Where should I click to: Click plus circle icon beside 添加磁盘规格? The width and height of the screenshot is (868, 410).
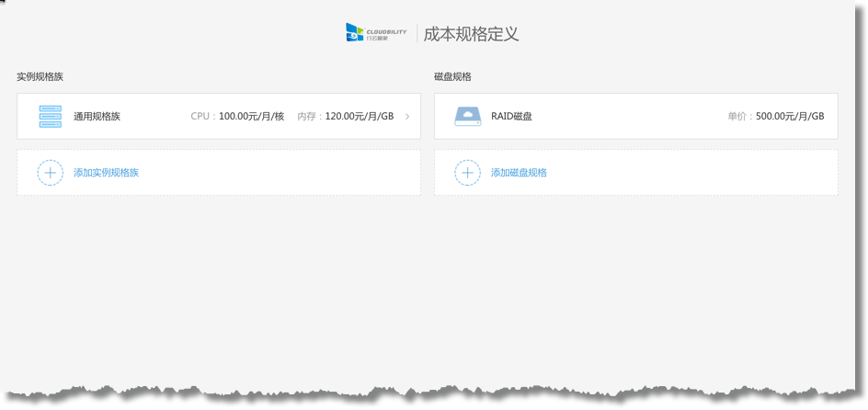click(468, 173)
